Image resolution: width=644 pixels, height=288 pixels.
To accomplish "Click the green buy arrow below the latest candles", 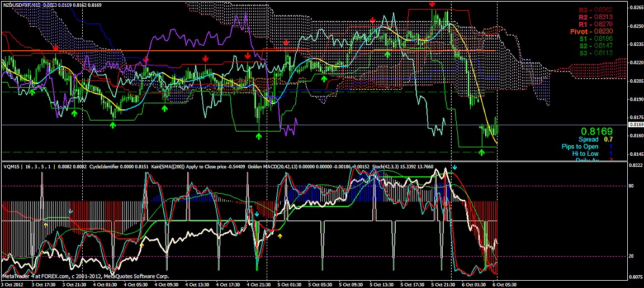I will (x=482, y=152).
